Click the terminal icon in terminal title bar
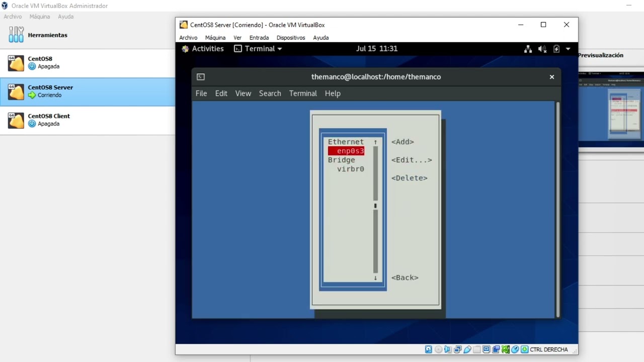The width and height of the screenshot is (644, 362). pos(201,77)
